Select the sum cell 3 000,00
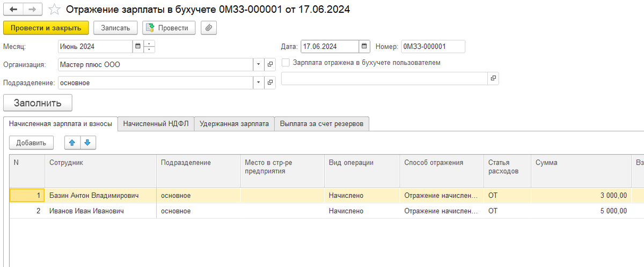The width and height of the screenshot is (644, 267). click(581, 196)
